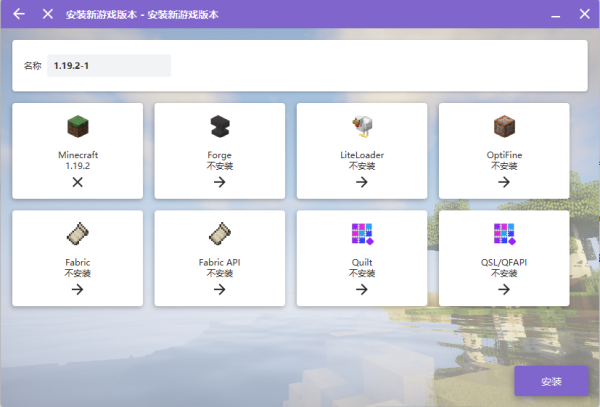Click the Quilt patchwork icon
The image size is (600, 407).
[x=362, y=234]
